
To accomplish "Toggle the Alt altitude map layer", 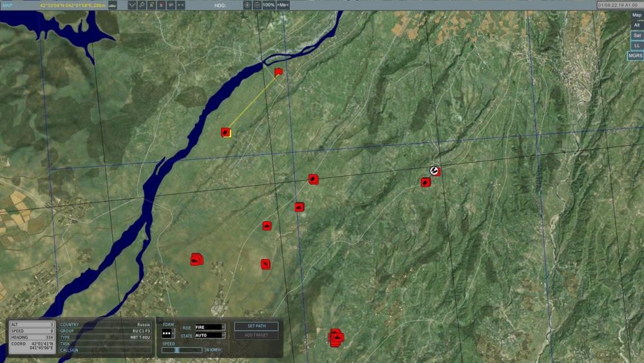I will (636, 25).
